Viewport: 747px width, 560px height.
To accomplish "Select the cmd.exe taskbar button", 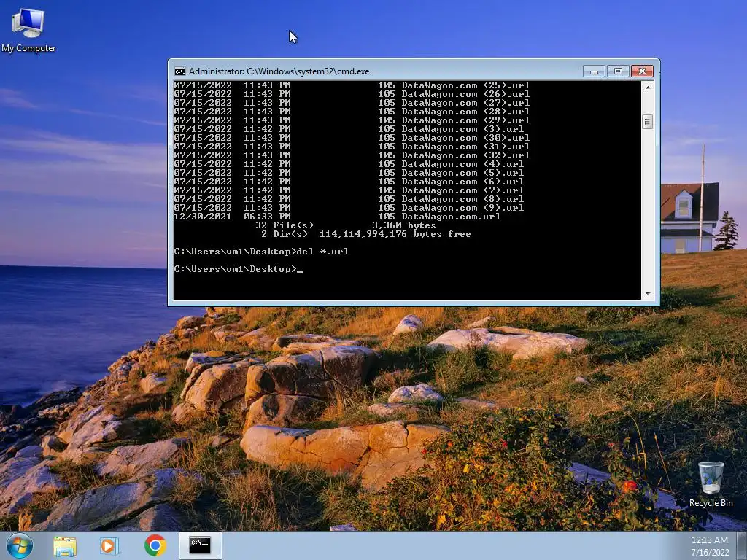I will click(200, 545).
